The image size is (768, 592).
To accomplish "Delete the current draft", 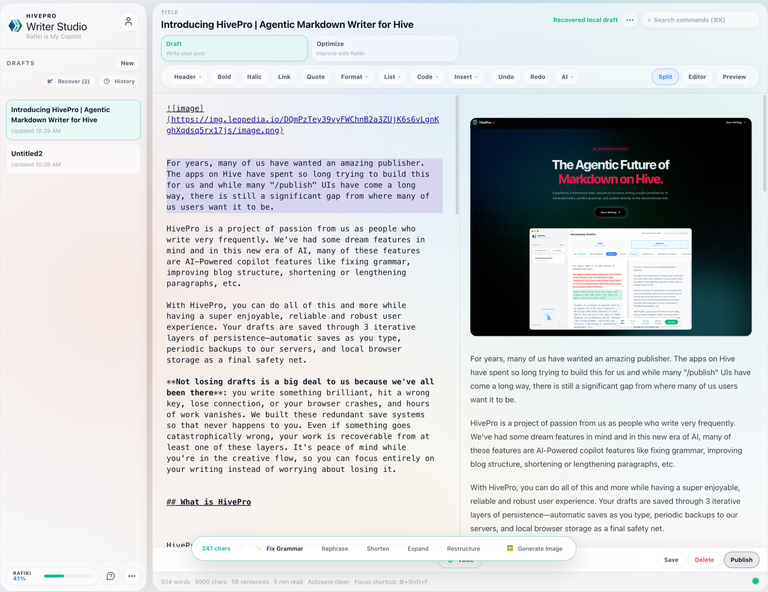I will [704, 560].
